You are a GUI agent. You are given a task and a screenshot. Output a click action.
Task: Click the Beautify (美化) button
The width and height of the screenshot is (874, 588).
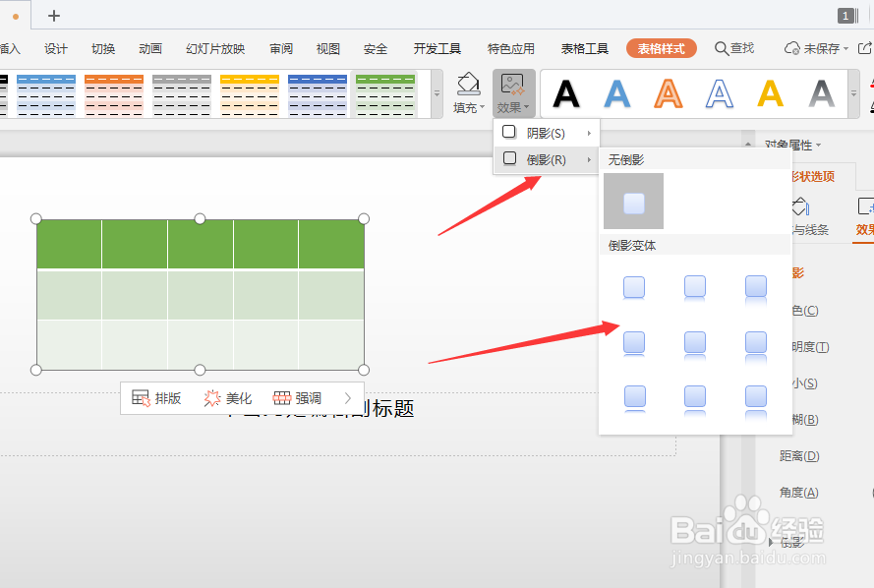pos(227,398)
